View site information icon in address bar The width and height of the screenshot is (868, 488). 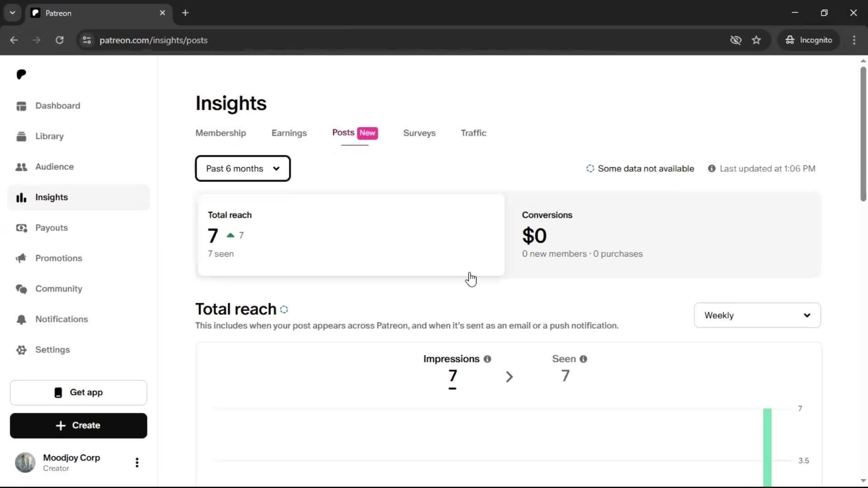click(x=87, y=40)
